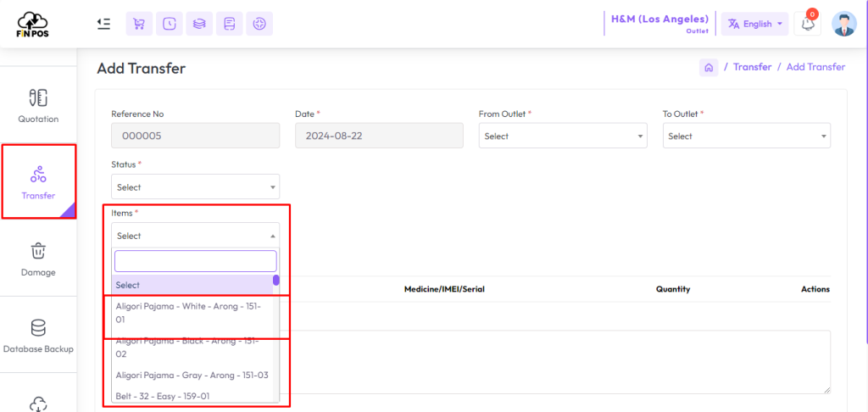The width and height of the screenshot is (868, 412).
Task: Select Aligori Pajama - Black - Arong item
Action: (192, 348)
